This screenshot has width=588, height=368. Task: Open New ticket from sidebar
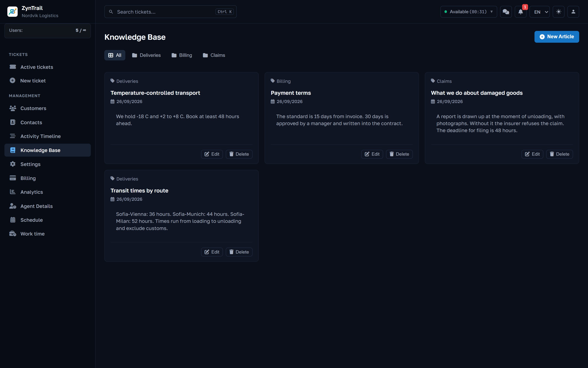pyautogui.click(x=48, y=81)
